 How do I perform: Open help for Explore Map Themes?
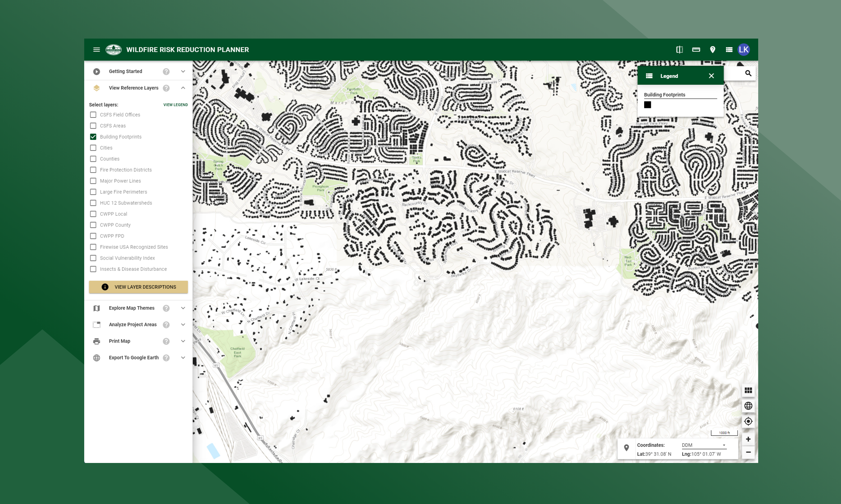tap(166, 308)
